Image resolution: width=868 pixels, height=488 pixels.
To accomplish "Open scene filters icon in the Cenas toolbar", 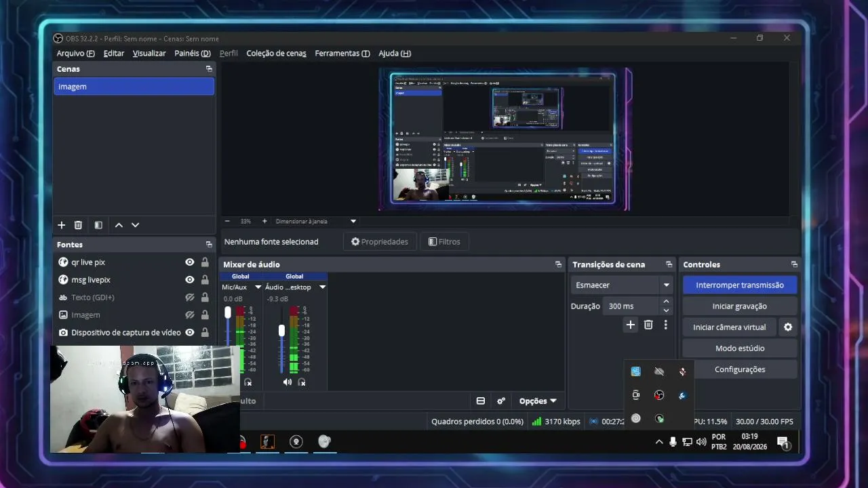I will point(98,225).
